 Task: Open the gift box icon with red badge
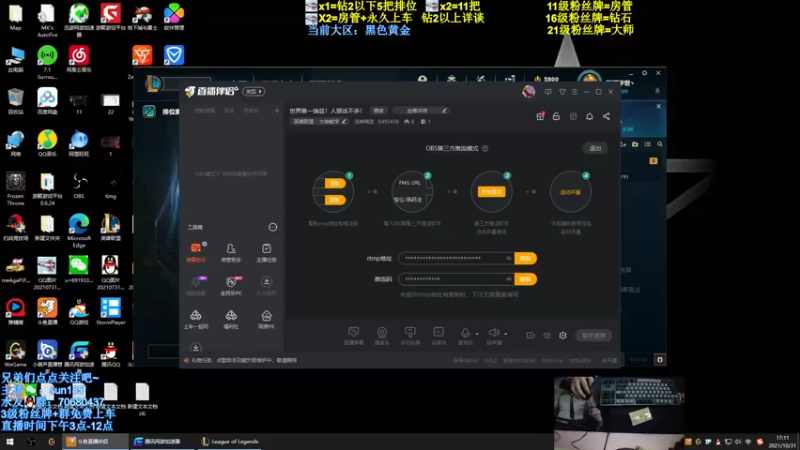click(540, 116)
